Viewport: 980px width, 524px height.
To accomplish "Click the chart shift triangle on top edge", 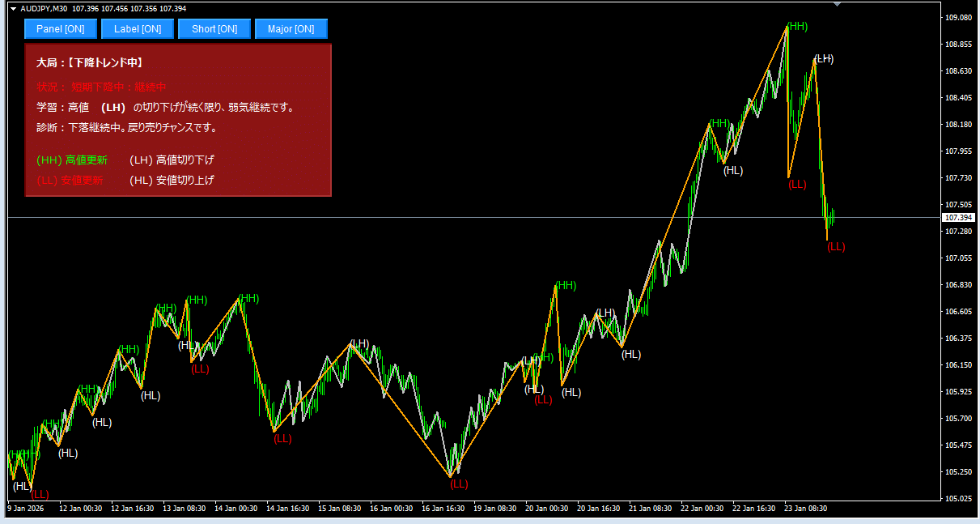I will coord(837,5).
